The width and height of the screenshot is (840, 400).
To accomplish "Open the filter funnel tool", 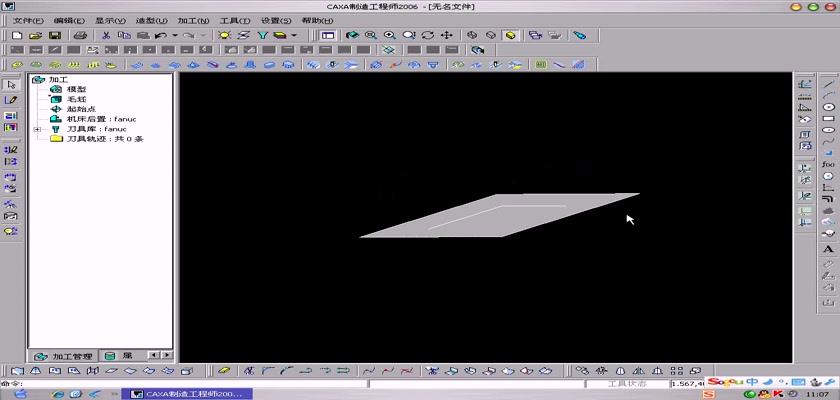I will click(x=262, y=35).
